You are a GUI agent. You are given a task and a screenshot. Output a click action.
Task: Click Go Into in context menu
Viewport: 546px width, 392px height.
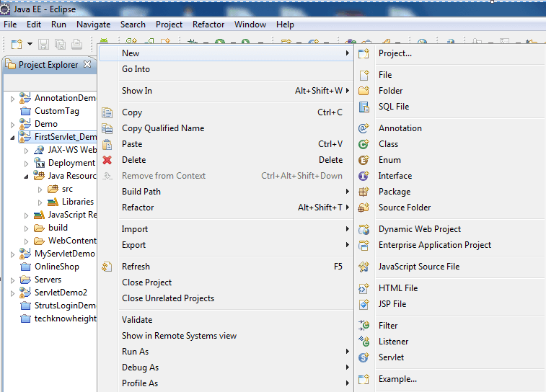[226, 69]
